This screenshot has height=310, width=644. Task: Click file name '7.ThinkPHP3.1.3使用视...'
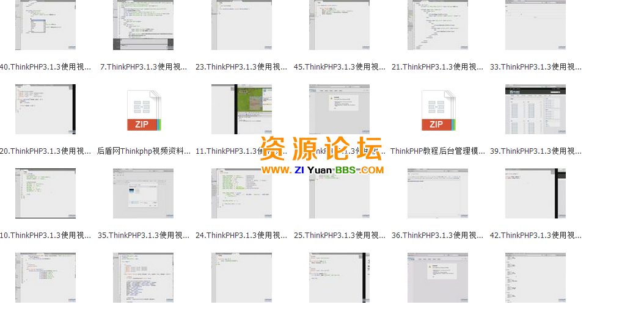point(144,67)
